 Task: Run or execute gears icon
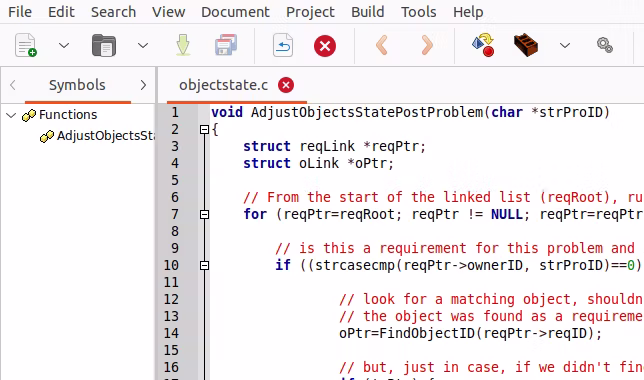pos(605,45)
